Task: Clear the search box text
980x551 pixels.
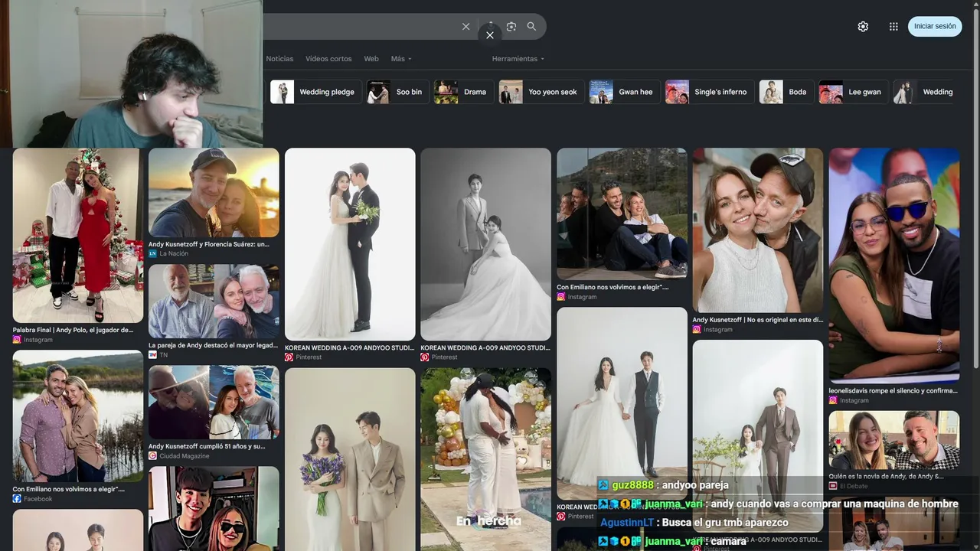Action: tap(465, 27)
